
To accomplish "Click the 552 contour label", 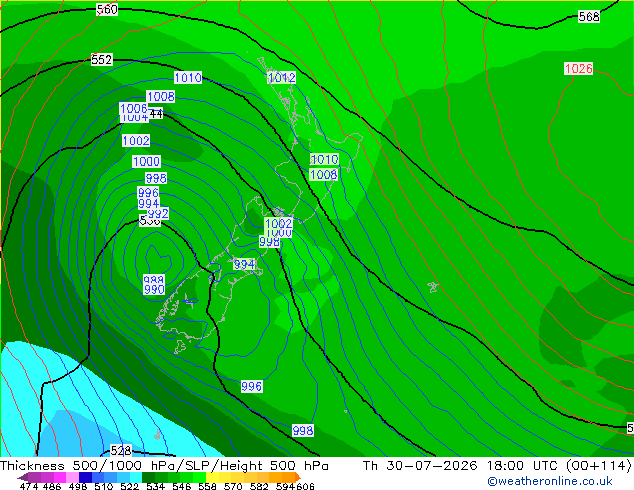I will click(101, 60).
